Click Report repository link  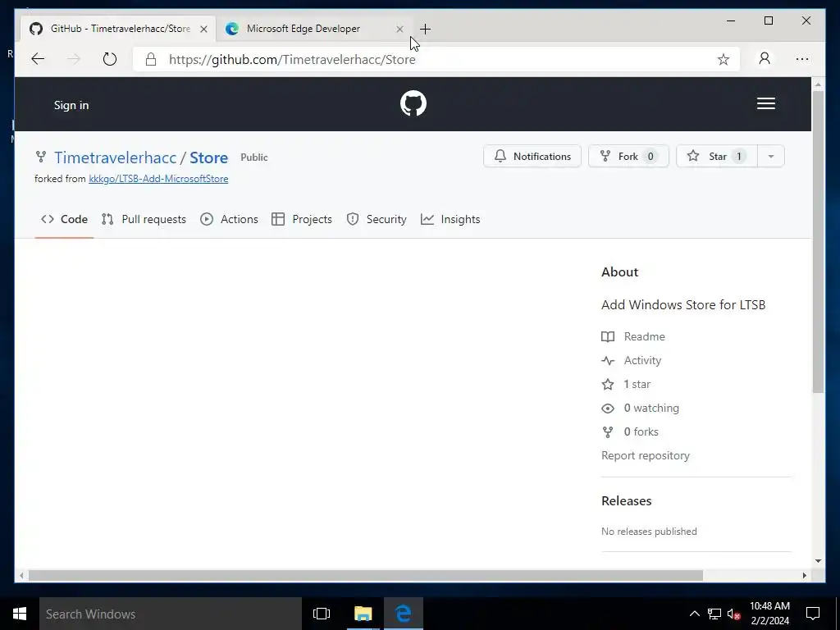(x=646, y=455)
